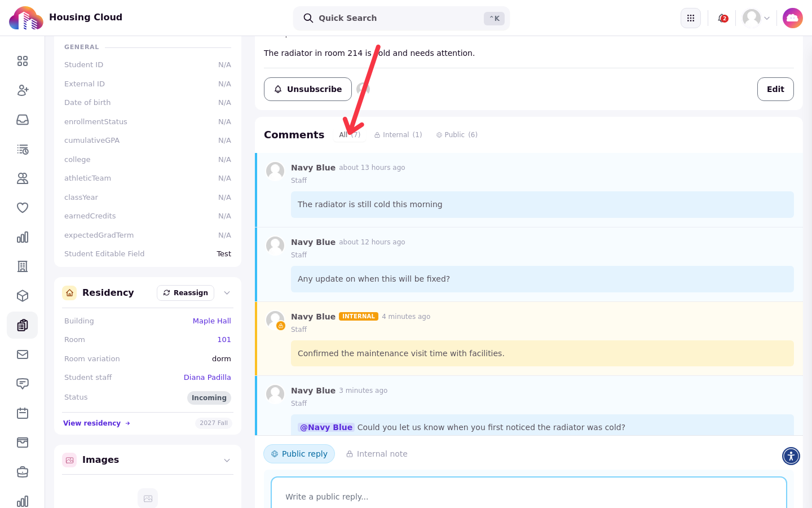Open the apps grid launcher
This screenshot has width=812, height=508.
point(691,18)
